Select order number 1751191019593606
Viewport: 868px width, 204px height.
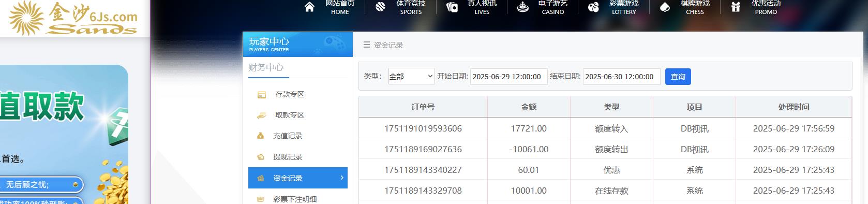click(423, 128)
